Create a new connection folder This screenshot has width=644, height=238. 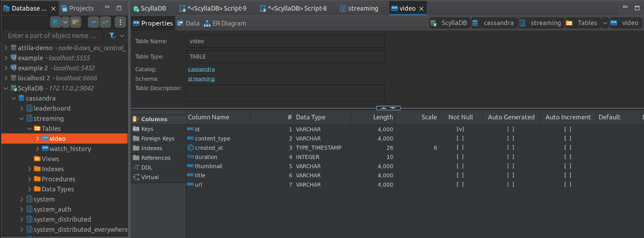75,22
